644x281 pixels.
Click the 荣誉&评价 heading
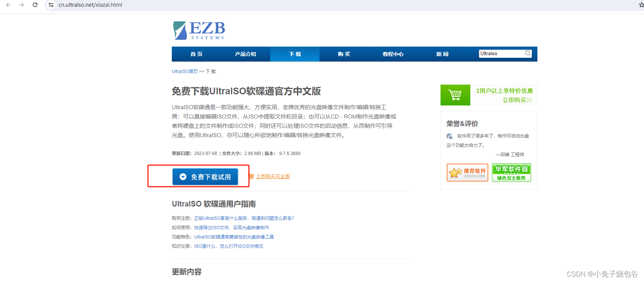462,124
